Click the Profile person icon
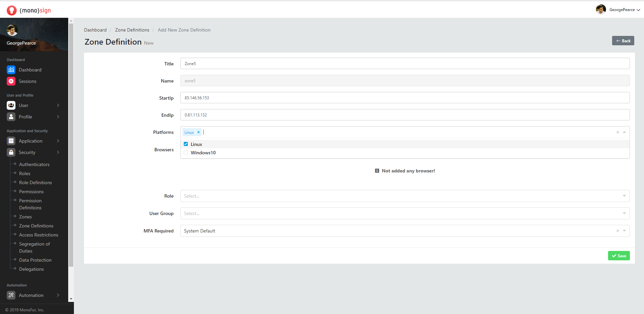This screenshot has height=314, width=644. pos(11,117)
